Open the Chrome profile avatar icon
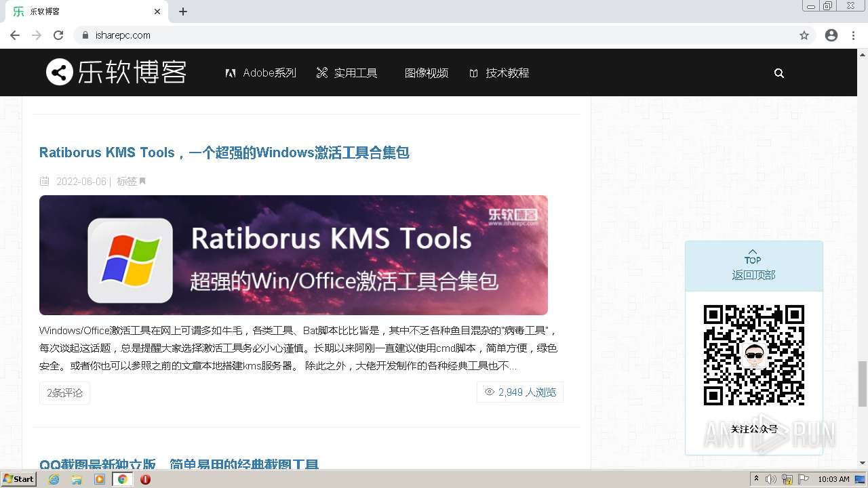This screenshot has width=868, height=488. point(831,35)
